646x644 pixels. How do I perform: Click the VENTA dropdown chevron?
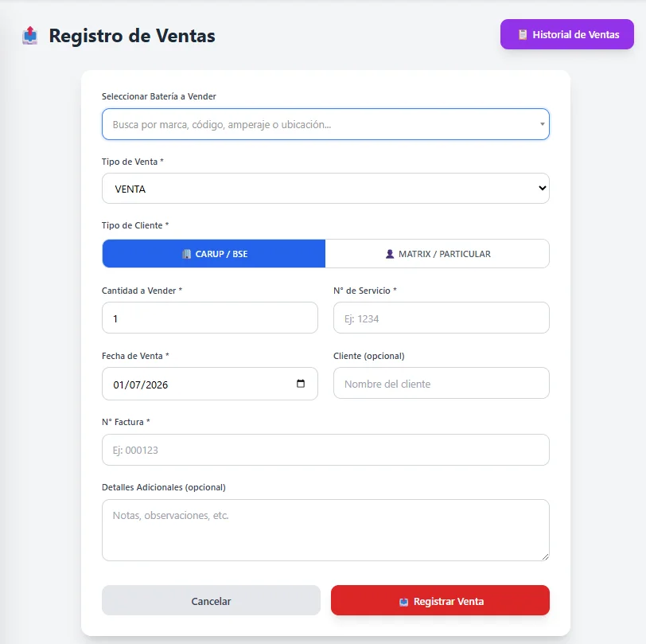pyautogui.click(x=543, y=188)
